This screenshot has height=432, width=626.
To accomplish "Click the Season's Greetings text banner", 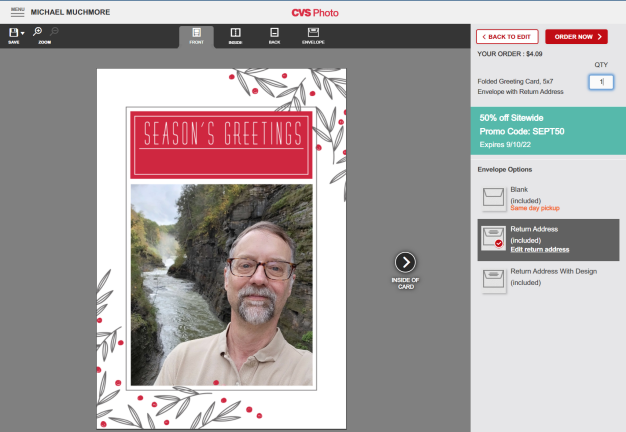I will point(221,145).
